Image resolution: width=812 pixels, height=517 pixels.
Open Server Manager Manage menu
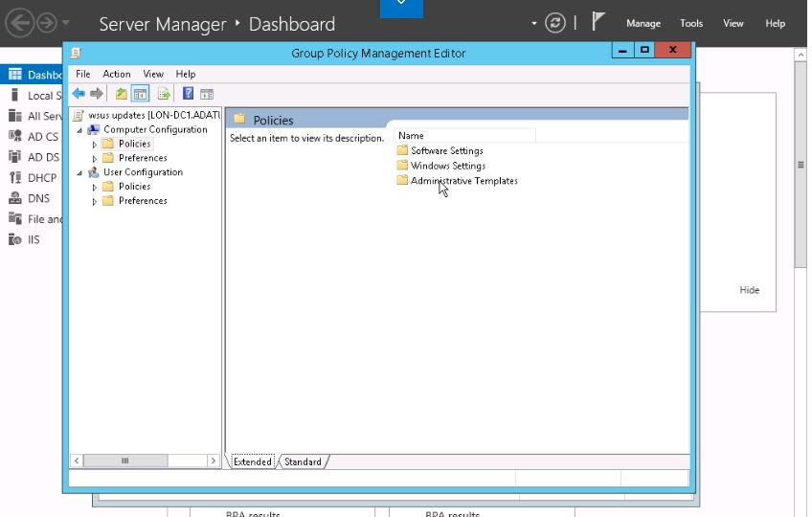point(643,23)
